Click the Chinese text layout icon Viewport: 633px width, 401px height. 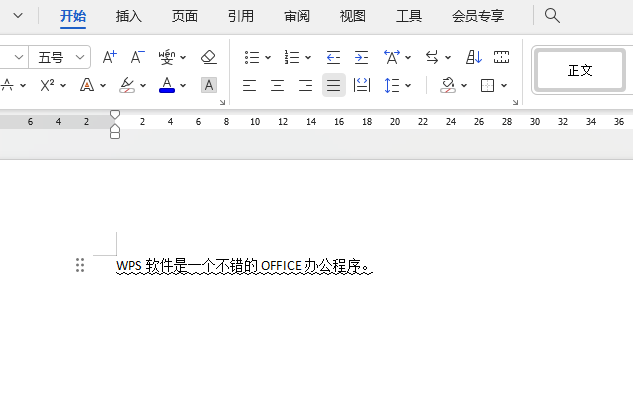point(392,57)
